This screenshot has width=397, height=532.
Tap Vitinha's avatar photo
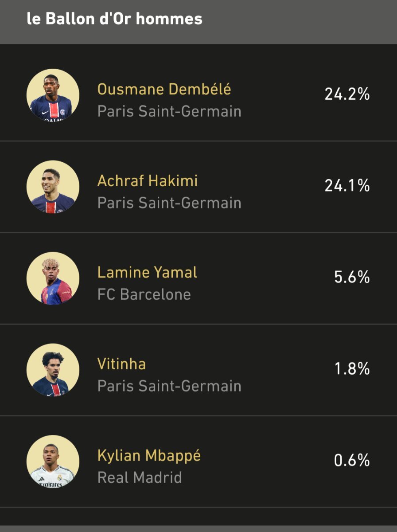pos(53,370)
